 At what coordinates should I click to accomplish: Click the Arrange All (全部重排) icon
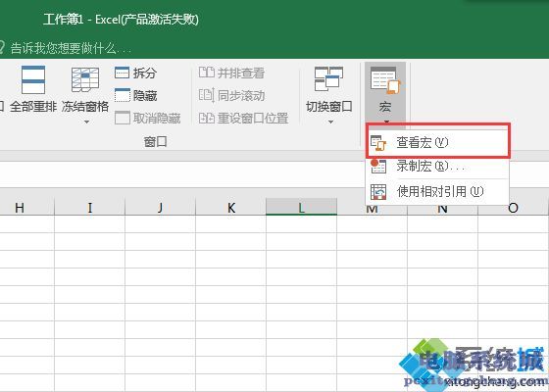33,80
